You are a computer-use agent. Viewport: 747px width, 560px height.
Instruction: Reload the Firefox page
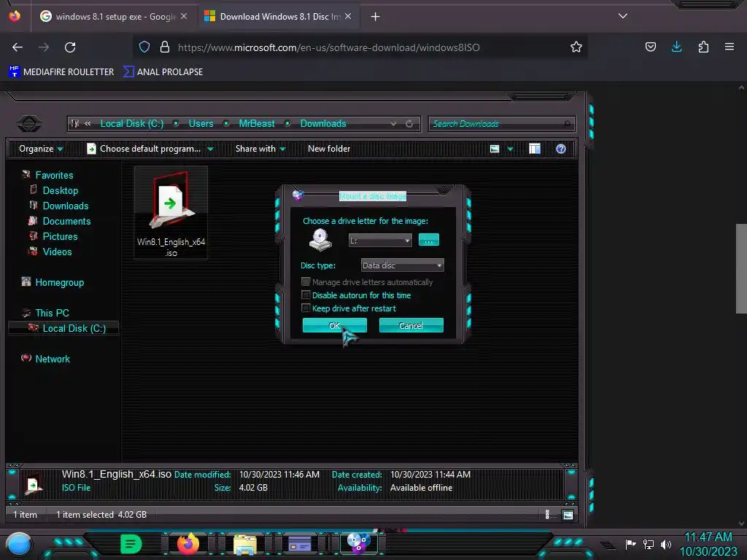pos(70,47)
